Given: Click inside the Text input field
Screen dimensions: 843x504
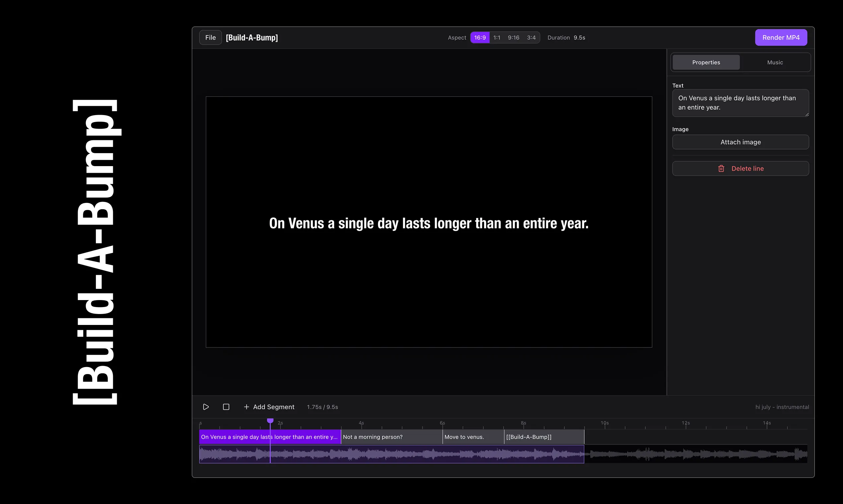Looking at the screenshot, I should pos(740,103).
